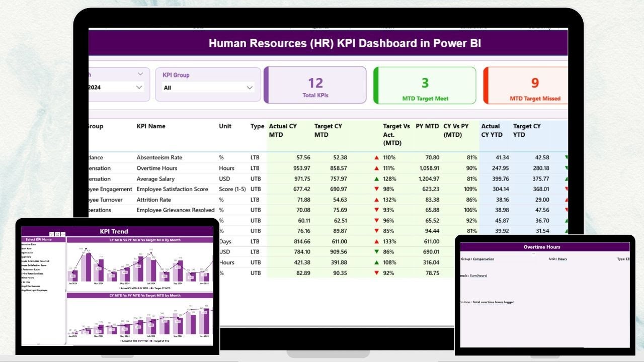644x362 pixels.
Task: Select the Total KPIs card
Action: (x=315, y=85)
